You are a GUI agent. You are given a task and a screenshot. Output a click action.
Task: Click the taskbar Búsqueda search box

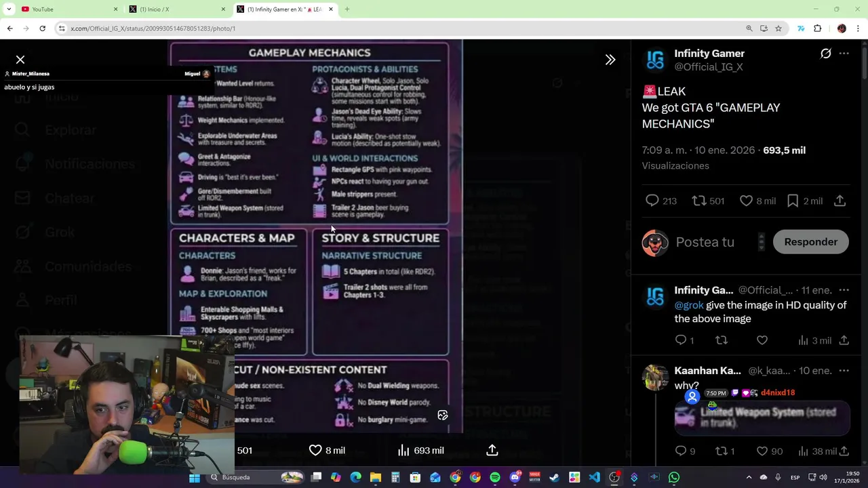click(255, 477)
